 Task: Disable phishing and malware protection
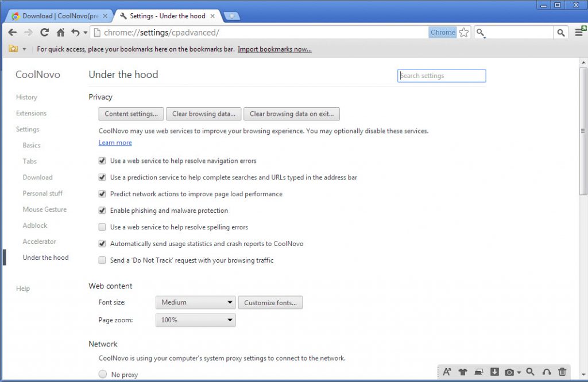pyautogui.click(x=102, y=211)
